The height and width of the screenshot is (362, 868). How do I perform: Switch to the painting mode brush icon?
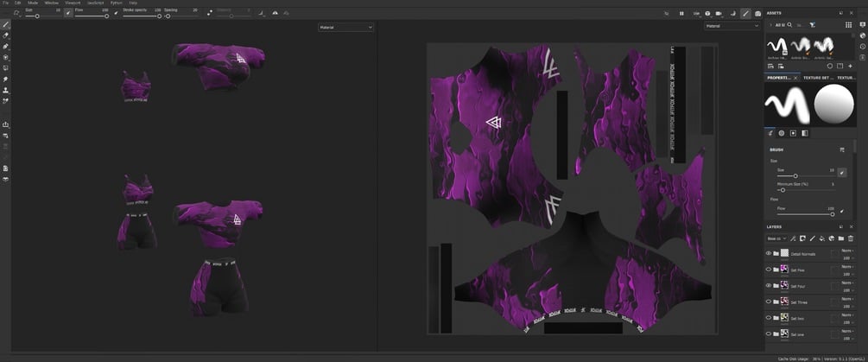[745, 13]
